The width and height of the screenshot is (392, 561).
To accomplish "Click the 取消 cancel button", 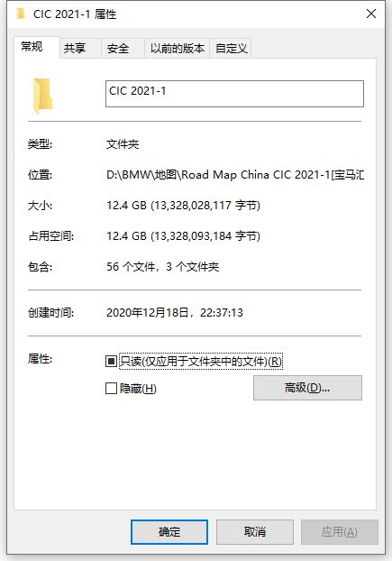I will pyautogui.click(x=255, y=532).
